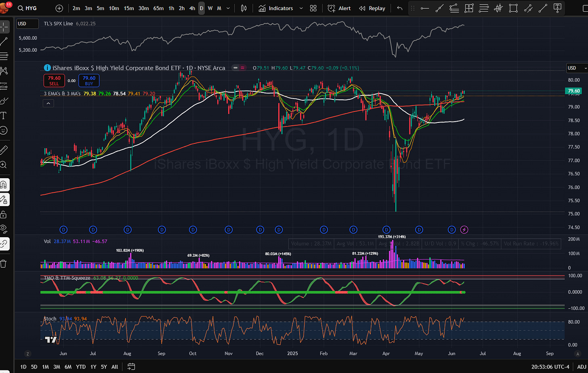The height and width of the screenshot is (373, 588).
Task: Click the red 79.60 SELL button
Action: click(54, 80)
